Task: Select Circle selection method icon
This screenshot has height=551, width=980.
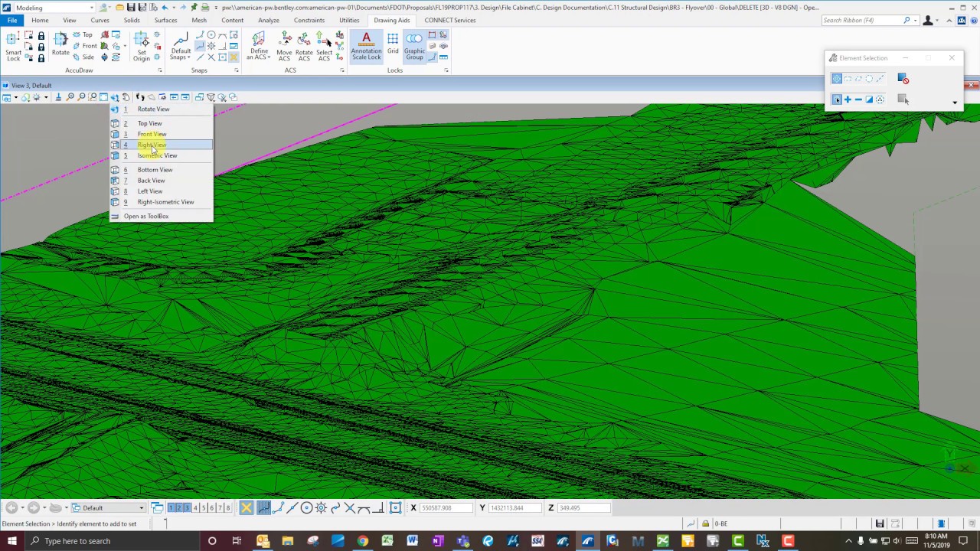Action: 869,79
